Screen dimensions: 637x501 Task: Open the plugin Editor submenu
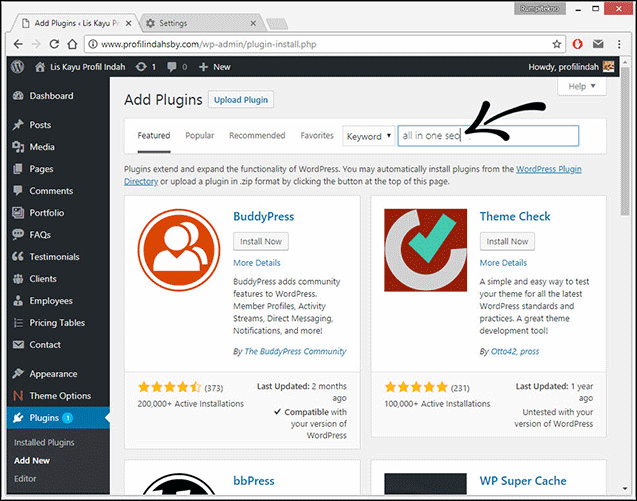click(x=25, y=479)
